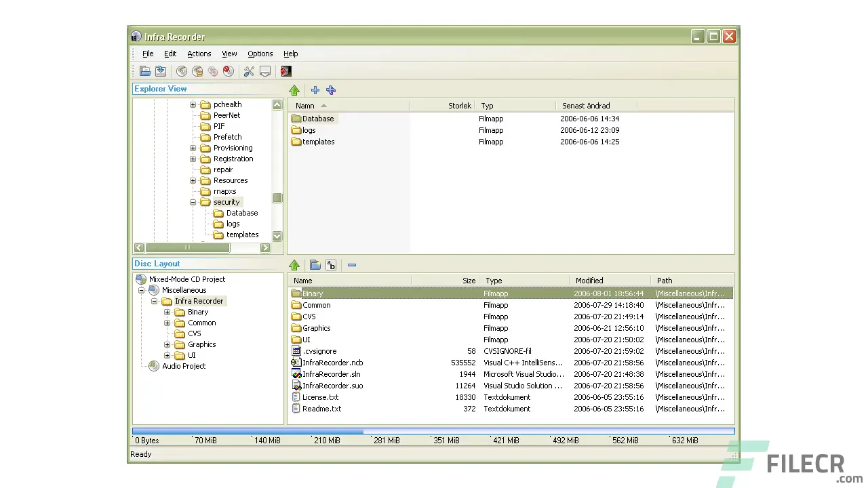Image resolution: width=868 pixels, height=488 pixels.
Task: Click the Save project toolbar icon
Action: point(161,71)
